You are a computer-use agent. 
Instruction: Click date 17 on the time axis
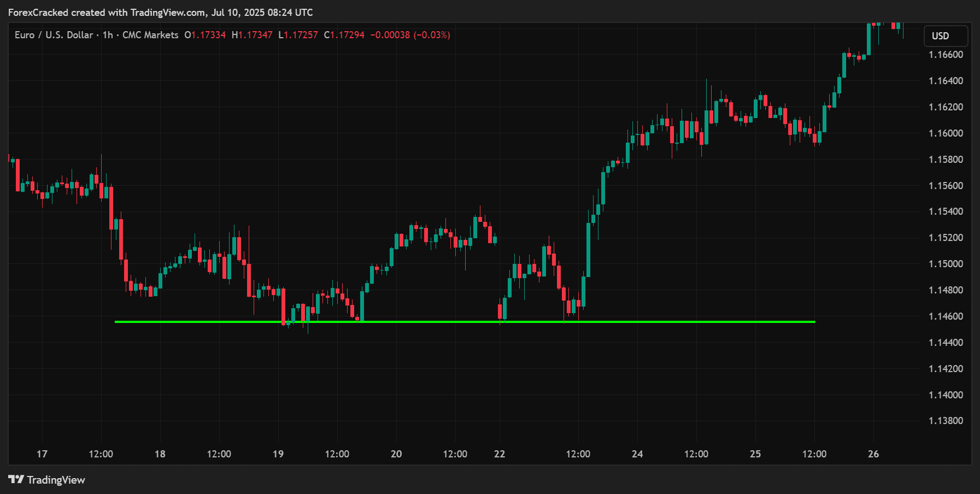pos(42,454)
